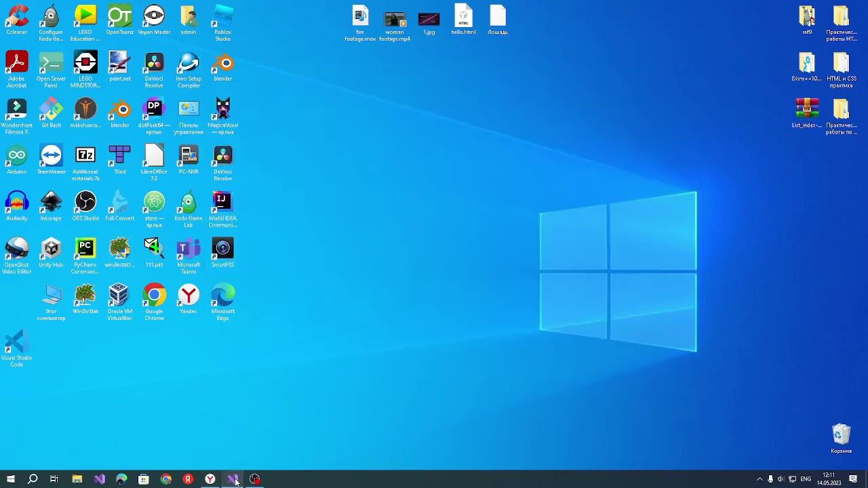Click the IntelliJ IDEA Community shortcut
Viewport: 868px width, 488px height.
(x=223, y=209)
